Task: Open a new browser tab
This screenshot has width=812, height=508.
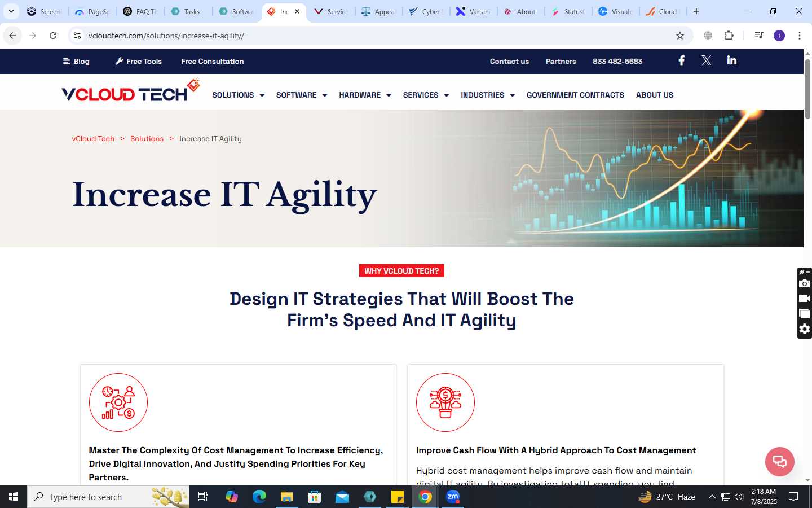Action: point(696,11)
